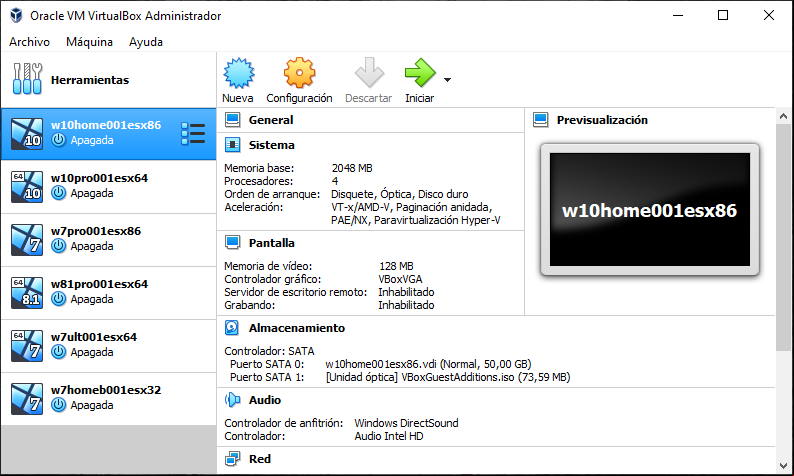Click the w10pro001esx64 OS icon
The height and width of the screenshot is (476, 794).
pyautogui.click(x=27, y=187)
